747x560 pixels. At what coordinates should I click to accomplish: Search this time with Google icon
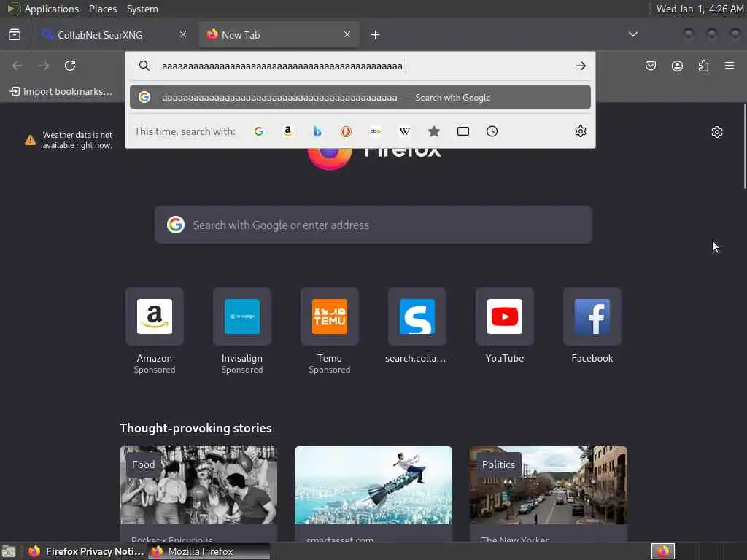(x=259, y=131)
